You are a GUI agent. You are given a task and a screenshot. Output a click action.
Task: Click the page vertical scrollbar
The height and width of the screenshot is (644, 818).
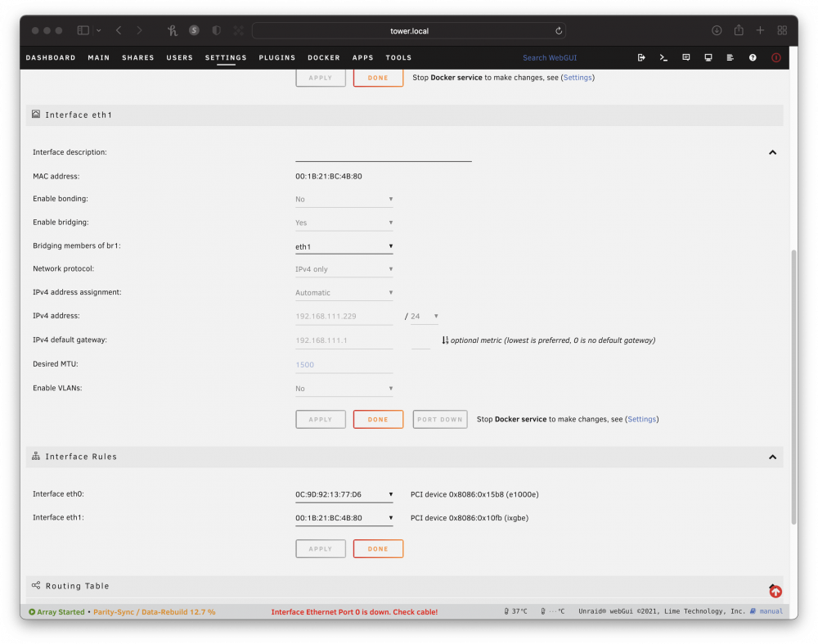(793, 386)
